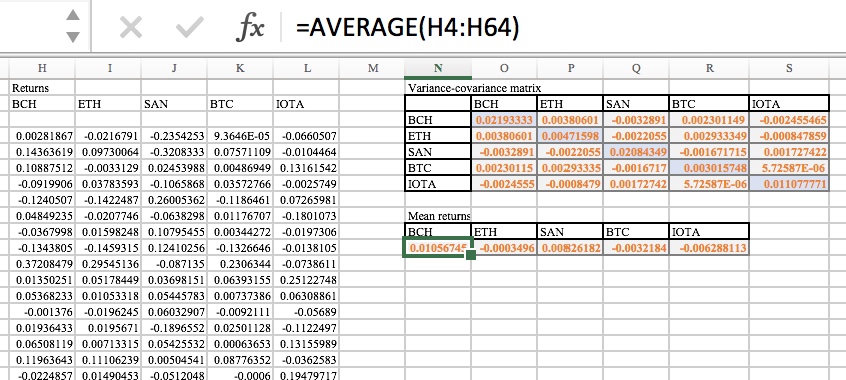Select column header N
Viewport: 846px width, 380px height.
(438, 68)
